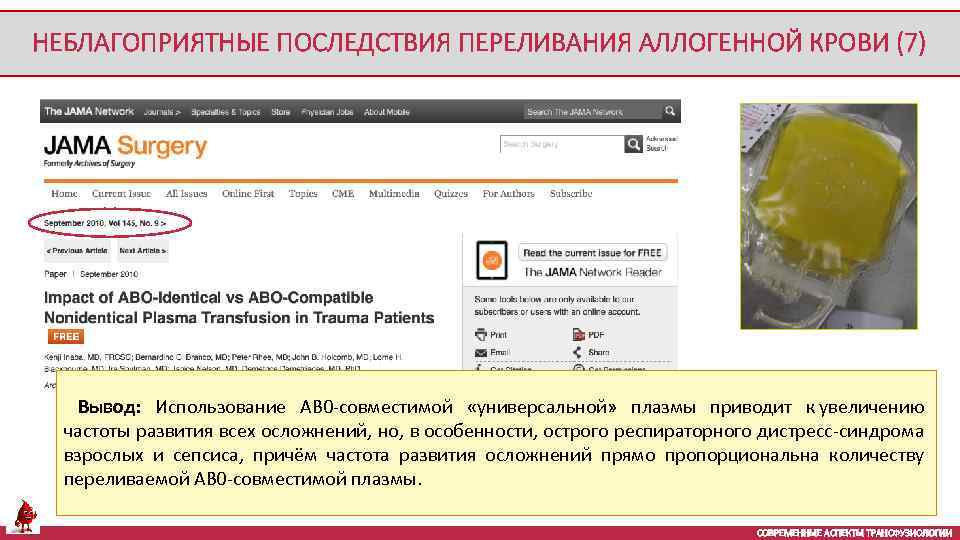The width and height of the screenshot is (960, 540).
Task: Click the Paper | September 2010 label
Action: (91, 274)
